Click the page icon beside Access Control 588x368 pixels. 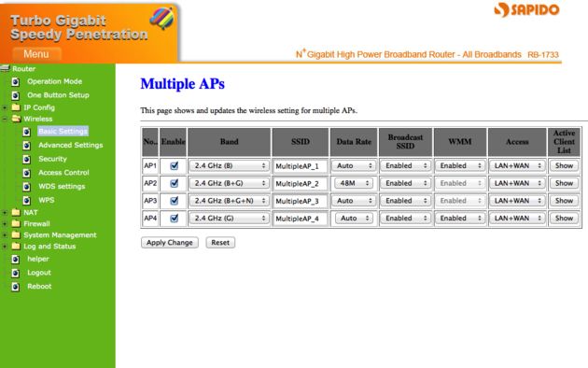[27, 174]
